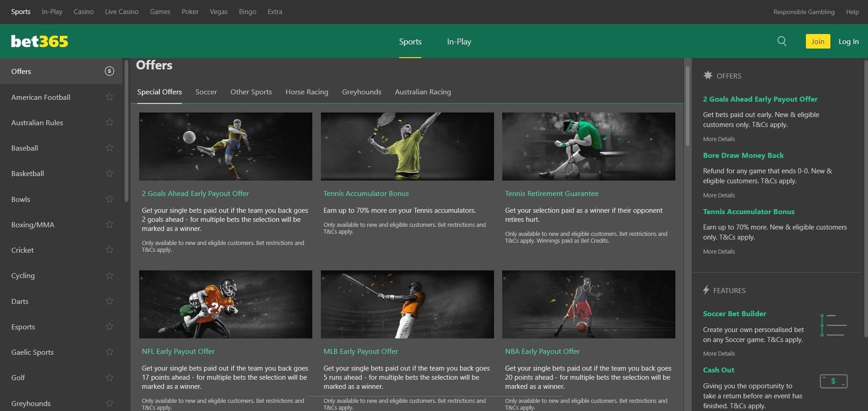The height and width of the screenshot is (411, 868).
Task: Open Esports in the sports list
Action: pos(23,327)
